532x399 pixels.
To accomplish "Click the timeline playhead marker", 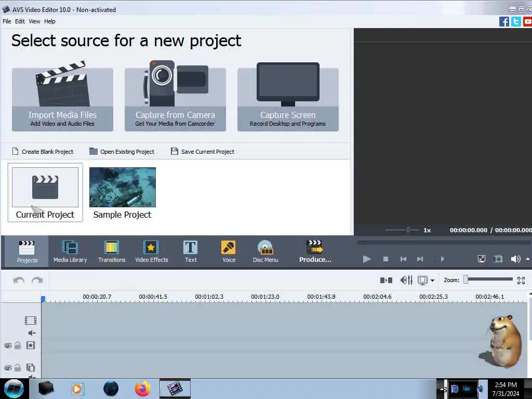I will point(43,299).
